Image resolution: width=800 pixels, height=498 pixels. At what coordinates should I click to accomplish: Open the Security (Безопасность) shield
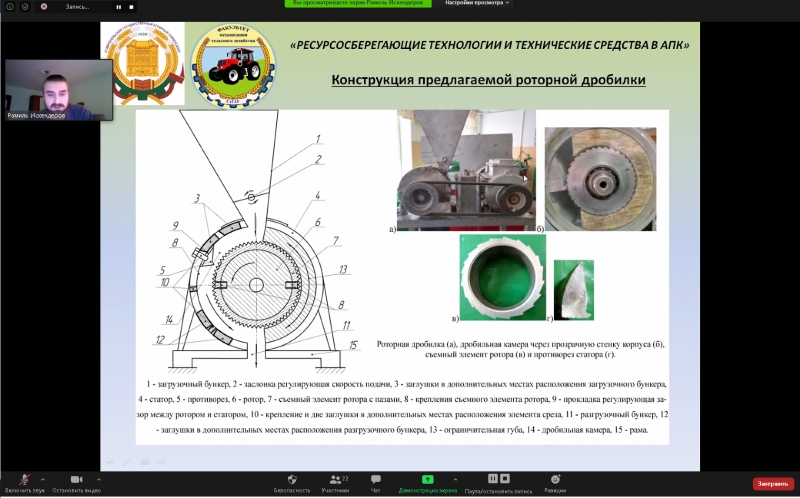(292, 483)
